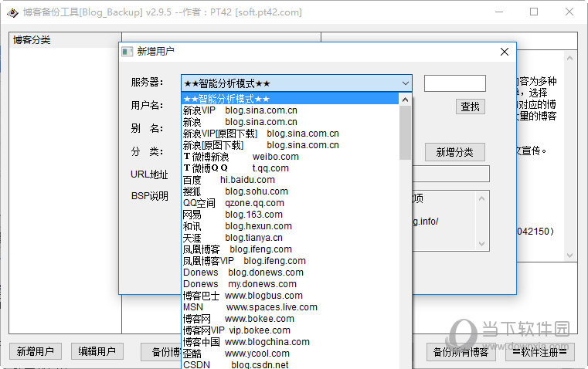Click 备份所有博客 button

tap(461, 352)
